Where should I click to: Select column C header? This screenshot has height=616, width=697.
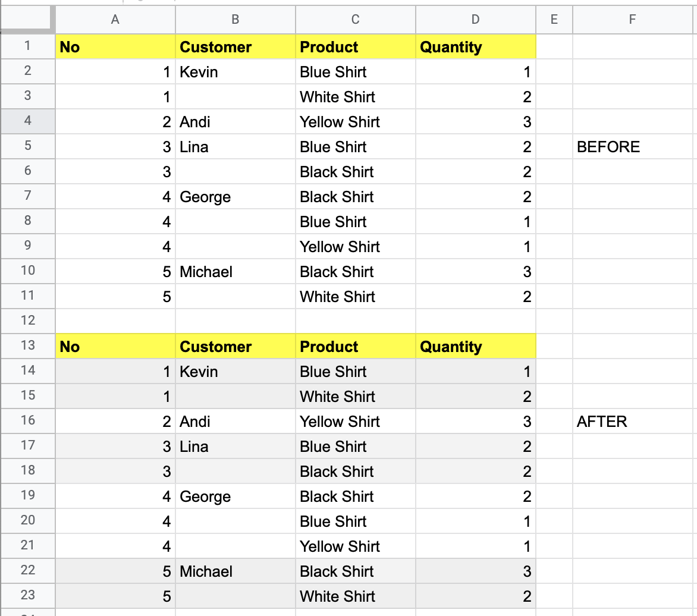[355, 20]
